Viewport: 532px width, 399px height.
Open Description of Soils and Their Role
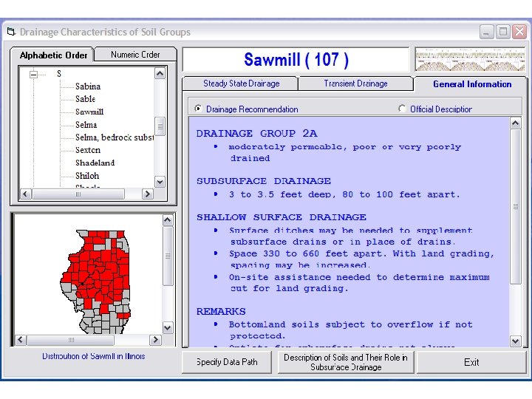(346, 362)
